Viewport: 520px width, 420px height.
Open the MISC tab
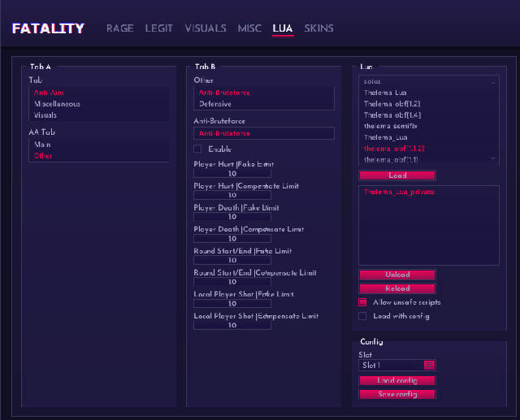tap(249, 28)
